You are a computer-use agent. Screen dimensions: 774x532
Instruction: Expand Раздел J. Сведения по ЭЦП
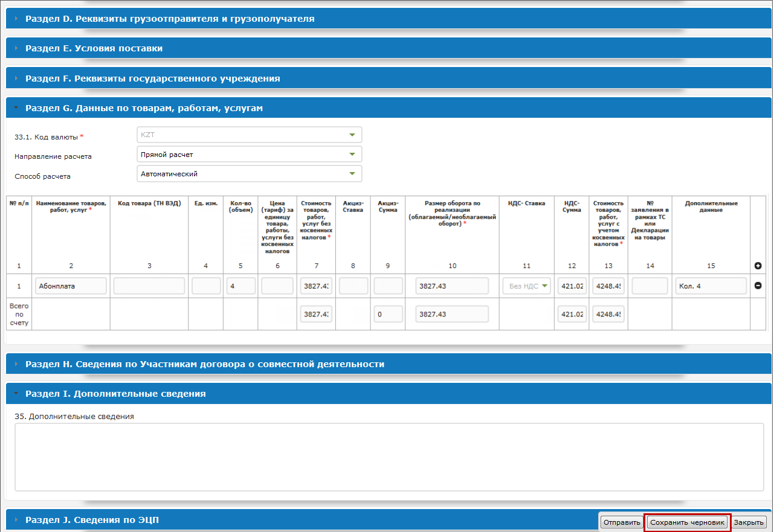[302, 520]
